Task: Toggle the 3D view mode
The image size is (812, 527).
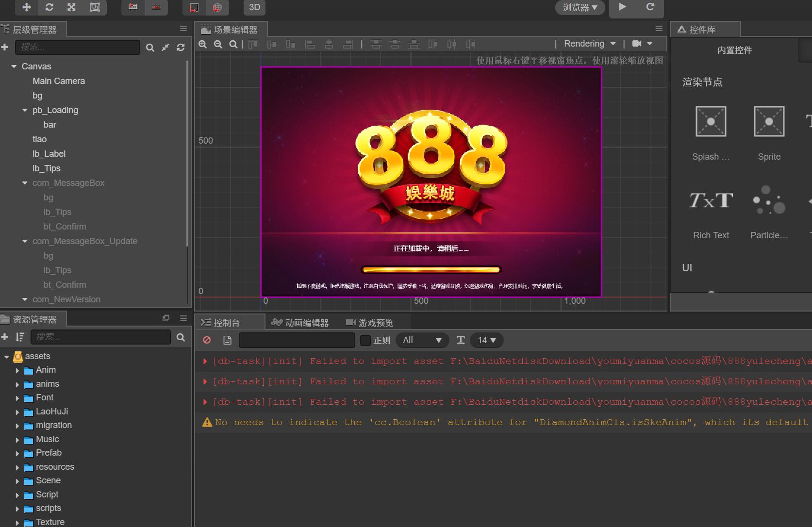Action: point(254,7)
